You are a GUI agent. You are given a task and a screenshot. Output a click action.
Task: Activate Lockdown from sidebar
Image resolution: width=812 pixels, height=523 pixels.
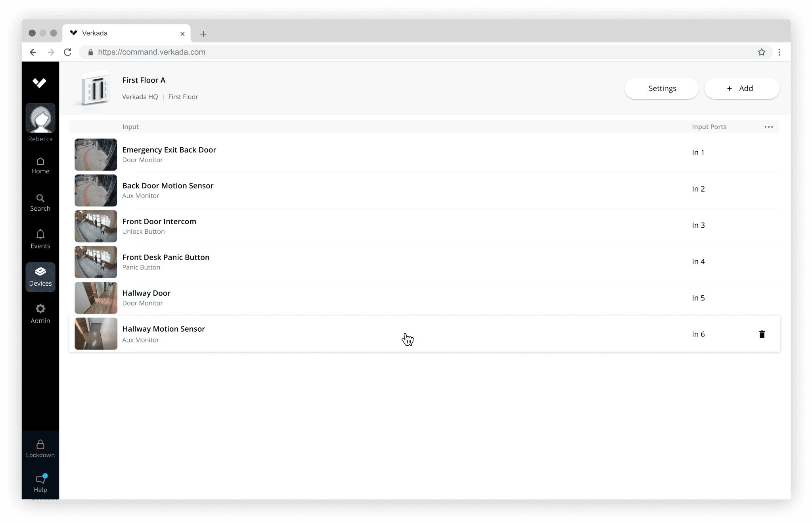40,449
